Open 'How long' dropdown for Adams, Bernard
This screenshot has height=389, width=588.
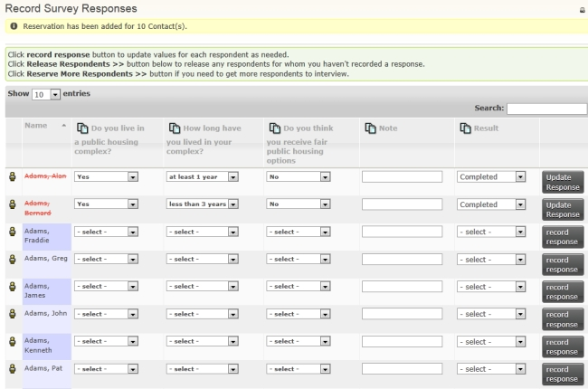click(x=203, y=204)
